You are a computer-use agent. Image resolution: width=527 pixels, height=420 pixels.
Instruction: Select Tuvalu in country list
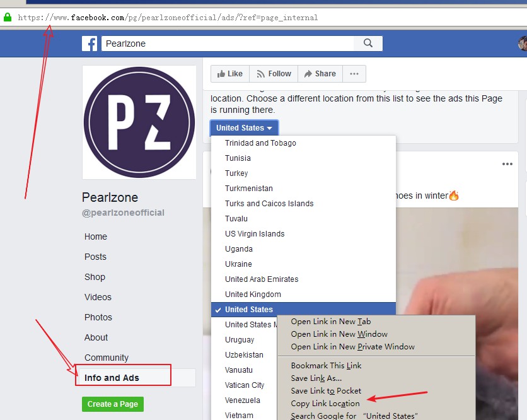[x=303, y=219]
